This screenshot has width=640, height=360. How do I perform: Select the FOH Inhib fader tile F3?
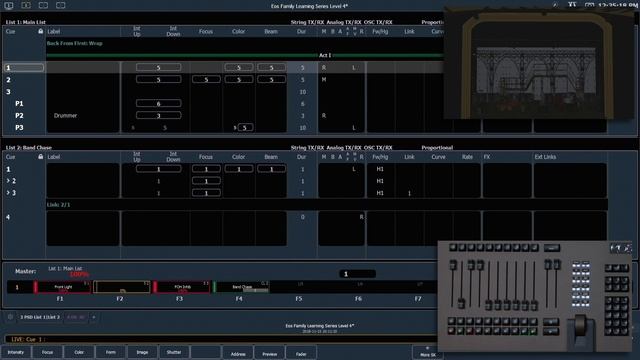pyautogui.click(x=181, y=287)
